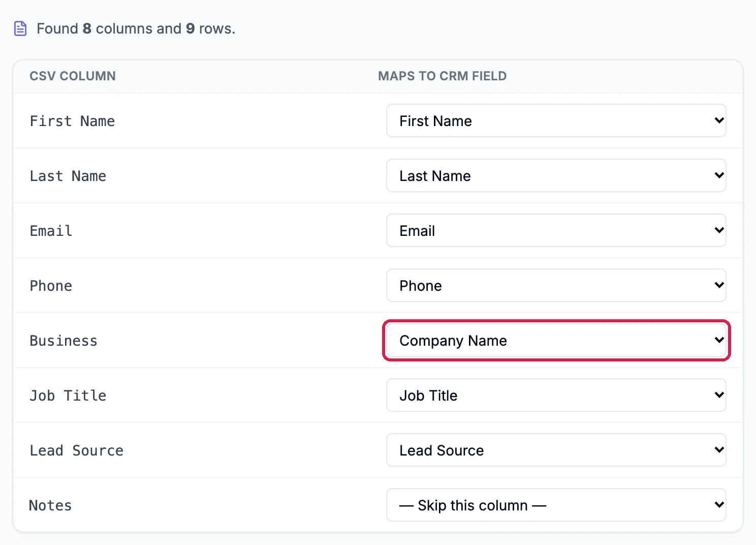Click the 'First Name' CSV column label
This screenshot has height=545, width=756.
tap(72, 121)
